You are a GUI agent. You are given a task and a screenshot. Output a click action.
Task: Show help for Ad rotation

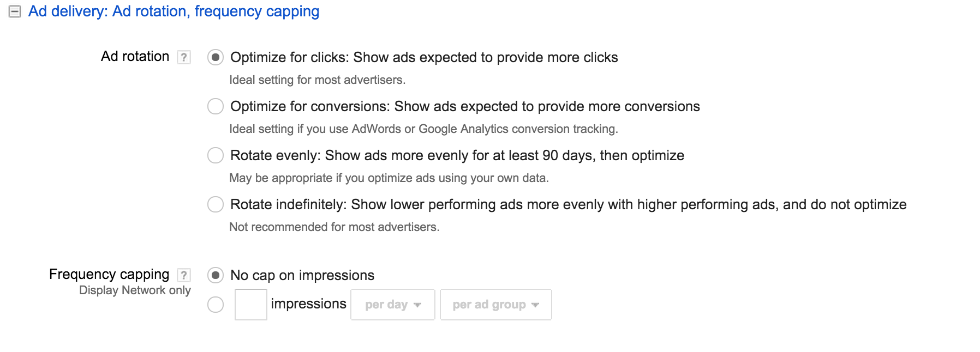click(x=183, y=56)
